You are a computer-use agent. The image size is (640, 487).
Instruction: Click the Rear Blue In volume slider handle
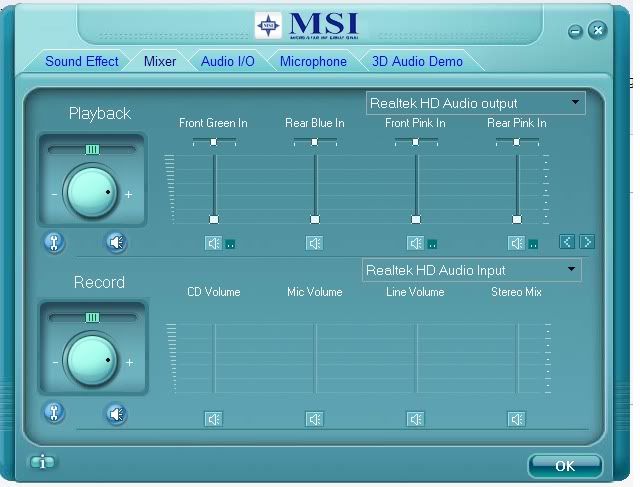coord(315,220)
